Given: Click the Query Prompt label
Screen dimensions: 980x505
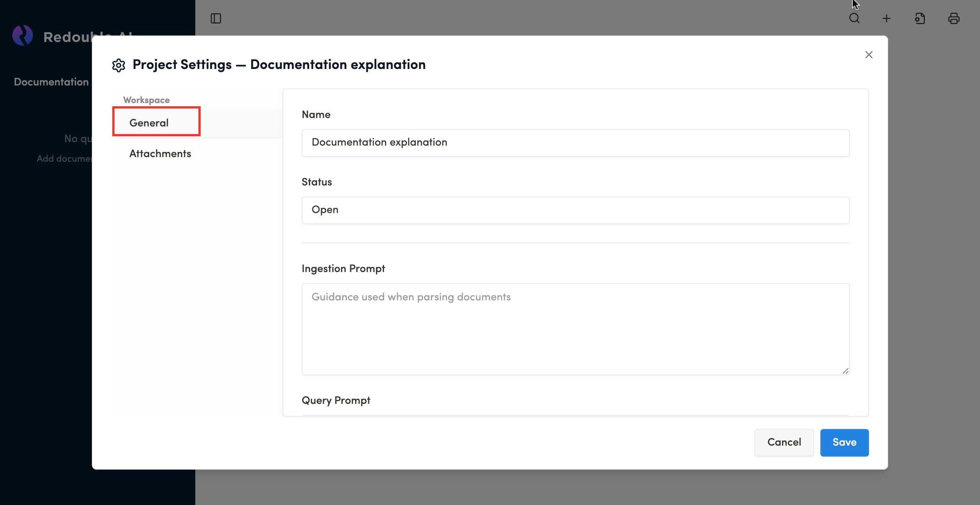Looking at the screenshot, I should click(x=336, y=400).
